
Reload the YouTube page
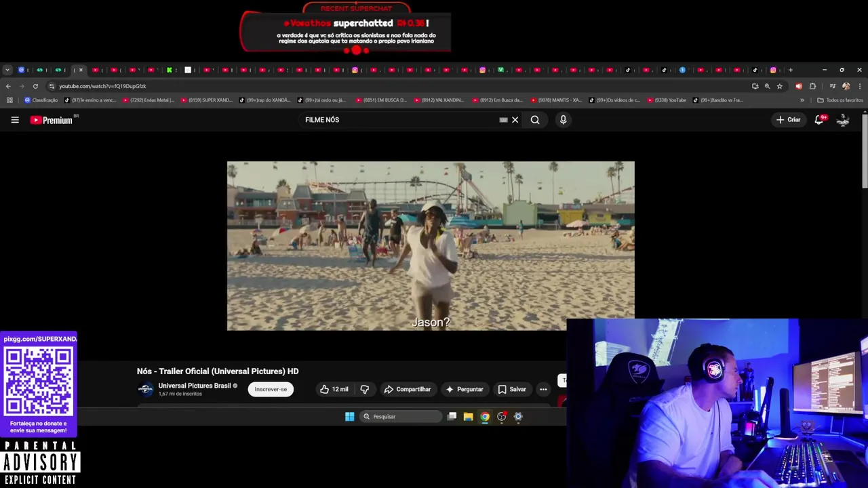point(35,86)
